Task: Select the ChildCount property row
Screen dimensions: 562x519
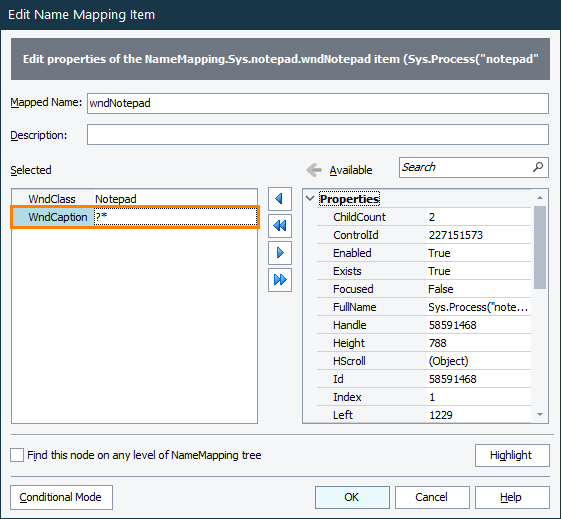Action: pos(424,217)
